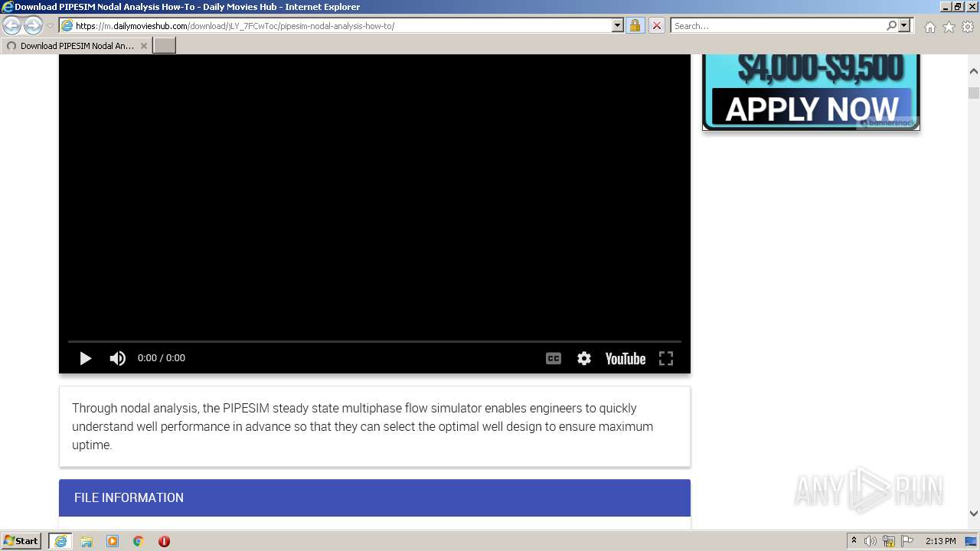
Task: Click the YouTube logo in player
Action: 625,358
